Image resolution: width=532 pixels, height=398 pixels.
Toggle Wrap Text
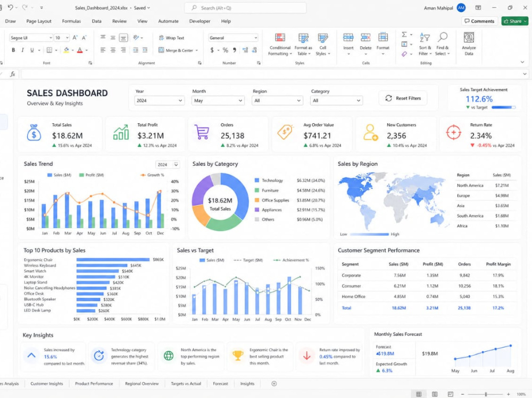click(171, 38)
